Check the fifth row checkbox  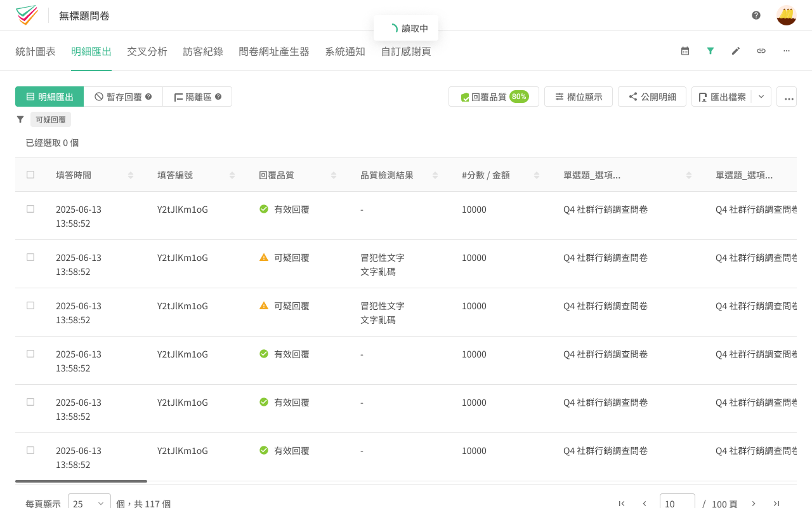coord(30,402)
